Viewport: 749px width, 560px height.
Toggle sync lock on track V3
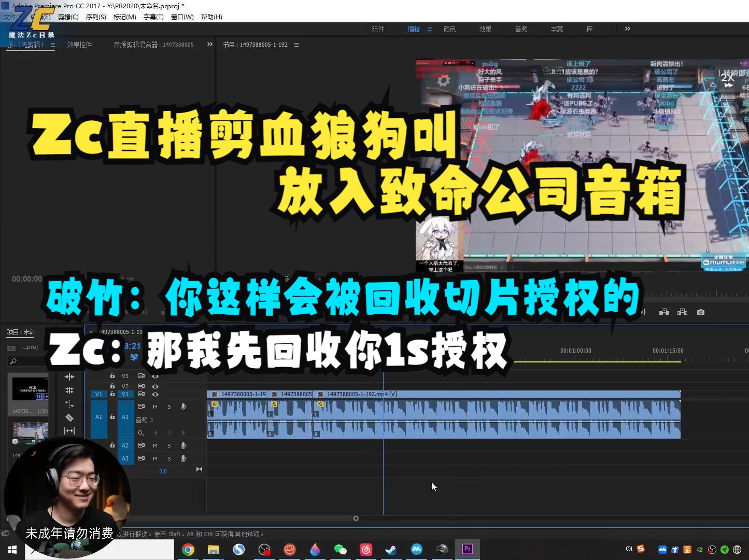[141, 375]
